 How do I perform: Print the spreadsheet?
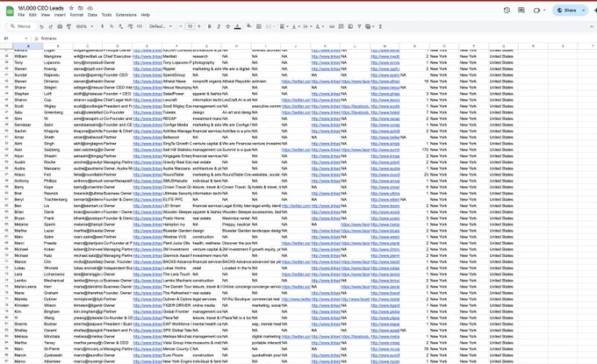point(60,26)
